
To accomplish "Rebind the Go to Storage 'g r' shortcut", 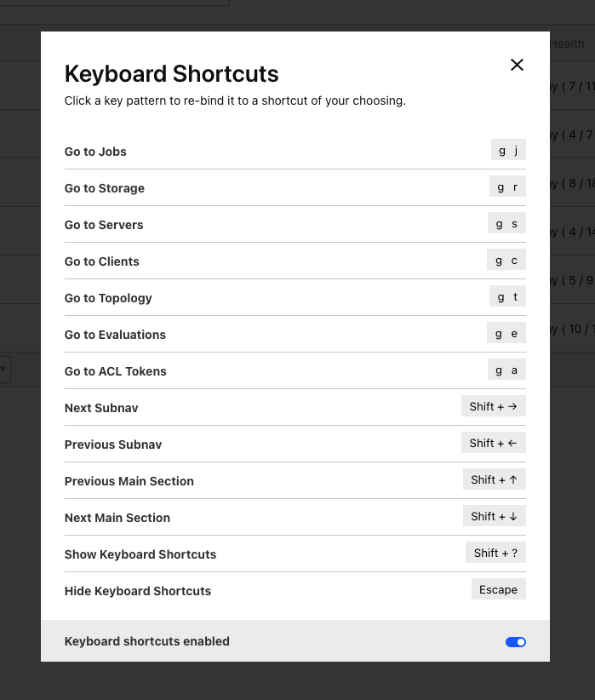I will coord(507,187).
